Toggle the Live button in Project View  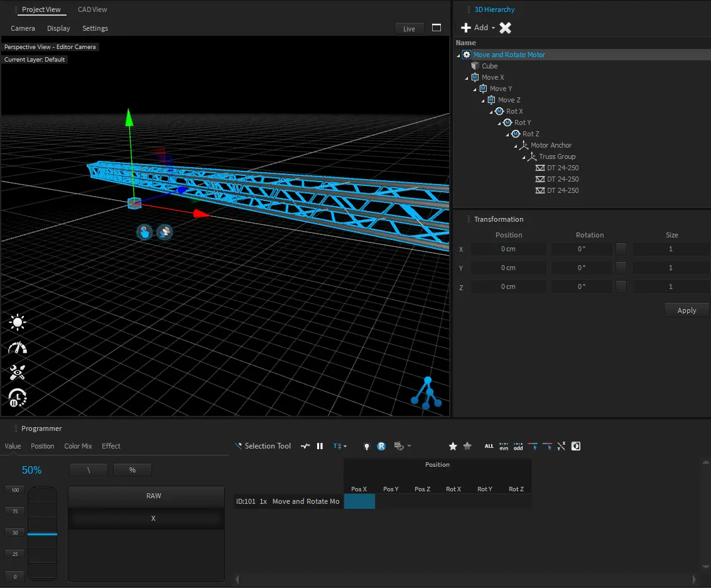pyautogui.click(x=409, y=29)
